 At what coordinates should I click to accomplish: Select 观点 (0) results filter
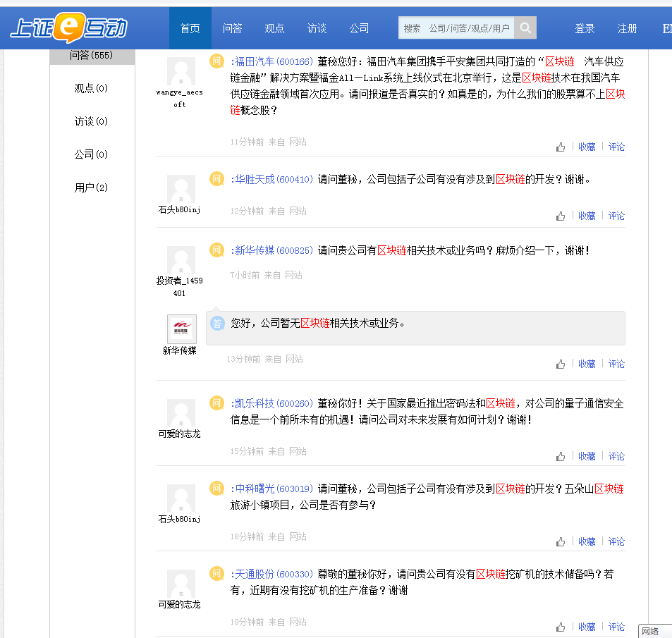pos(91,88)
